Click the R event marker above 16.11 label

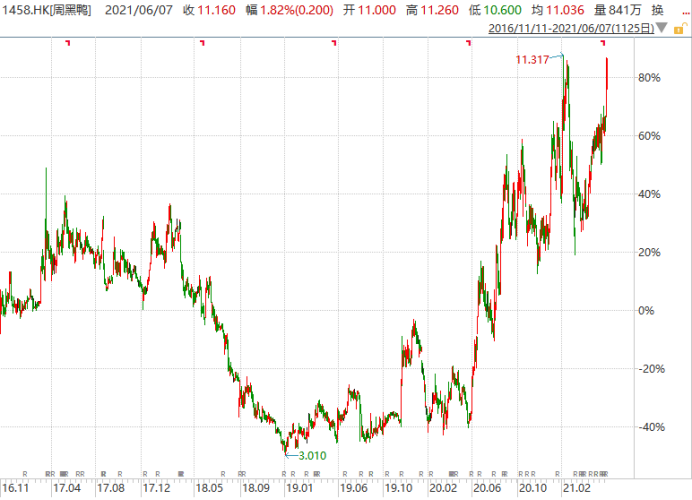tap(25, 474)
